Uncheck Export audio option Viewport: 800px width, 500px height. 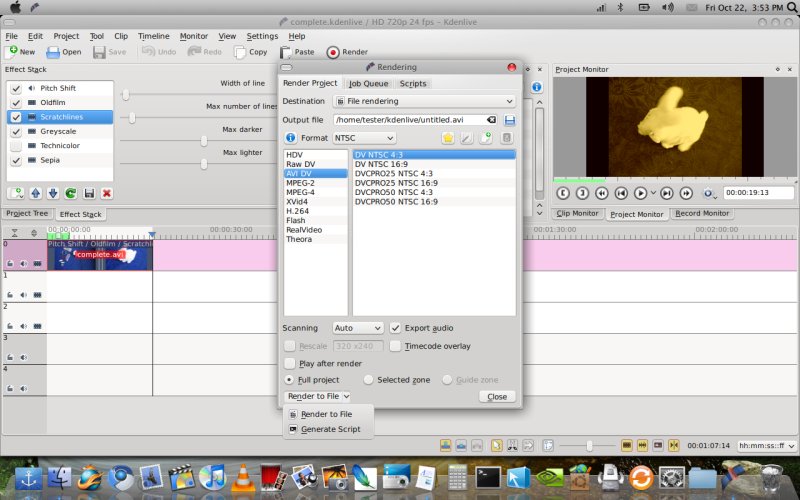[x=396, y=328]
